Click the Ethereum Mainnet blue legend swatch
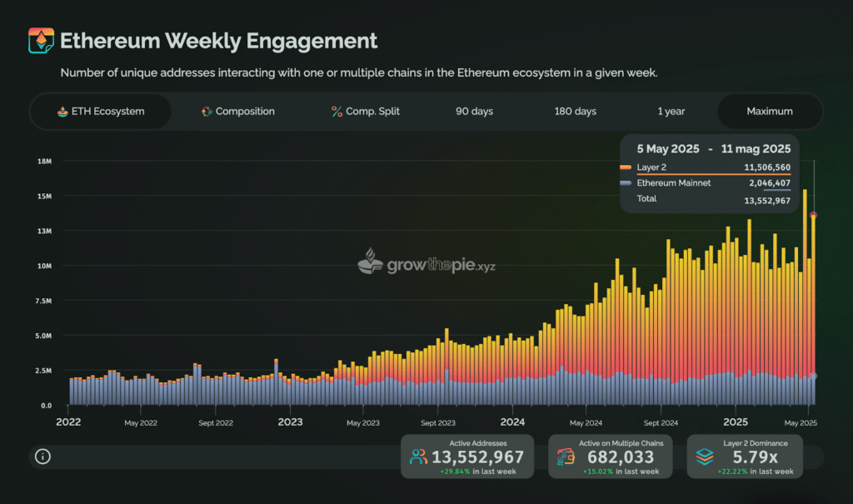853x504 pixels. coord(626,183)
